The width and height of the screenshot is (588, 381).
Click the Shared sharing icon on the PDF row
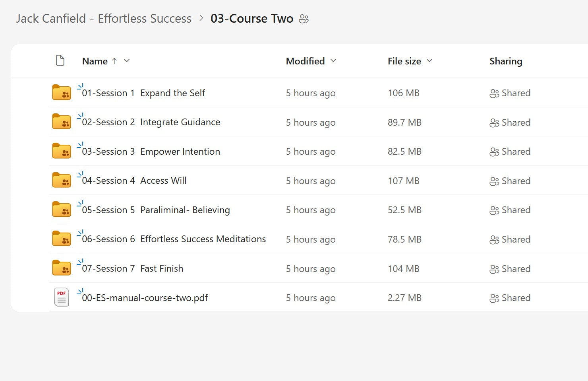[x=495, y=297]
